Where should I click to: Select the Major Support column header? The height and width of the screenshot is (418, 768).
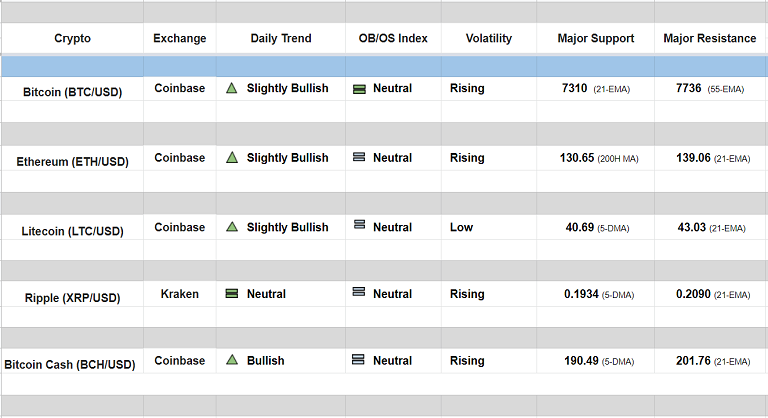(x=595, y=39)
